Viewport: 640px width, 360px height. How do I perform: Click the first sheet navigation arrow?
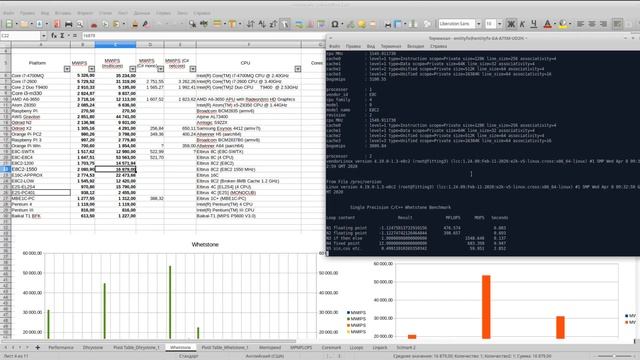pyautogui.click(x=6, y=347)
